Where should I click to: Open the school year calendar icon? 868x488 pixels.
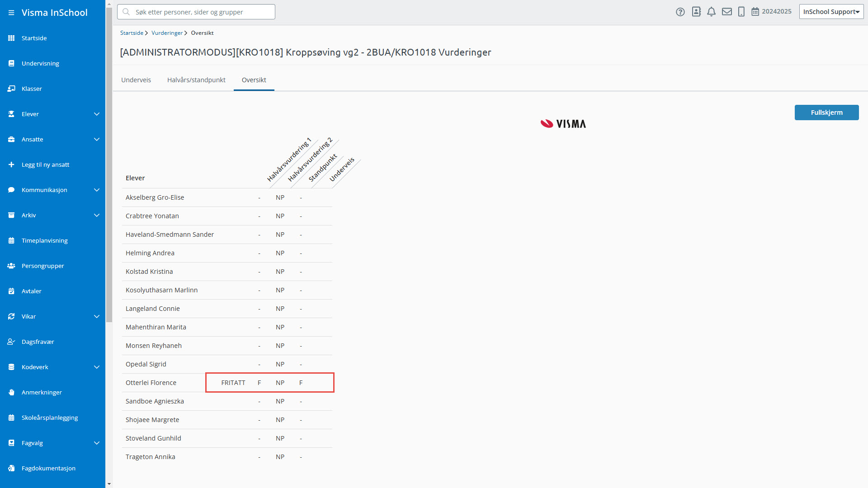[755, 12]
